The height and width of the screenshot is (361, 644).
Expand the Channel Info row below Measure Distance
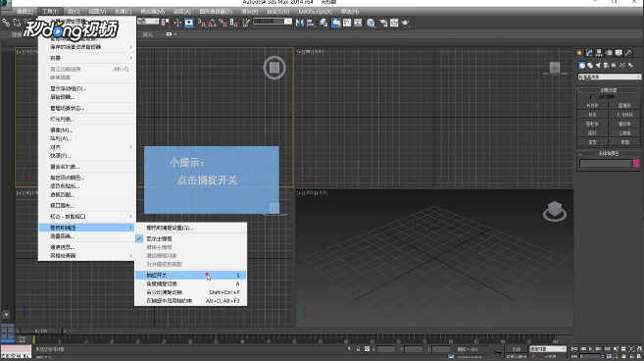pos(86,247)
